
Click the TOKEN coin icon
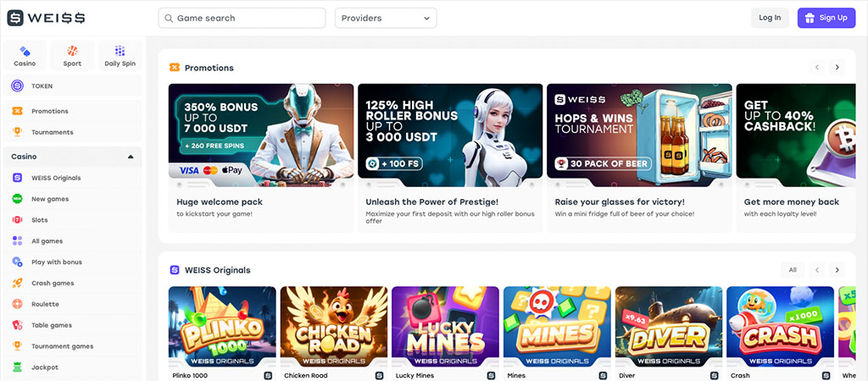(x=17, y=86)
